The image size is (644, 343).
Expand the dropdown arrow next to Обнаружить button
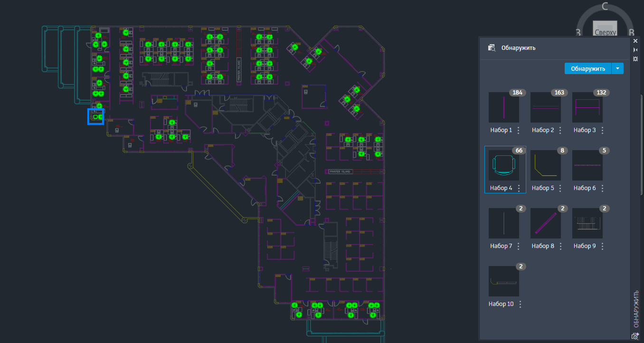[x=617, y=68]
